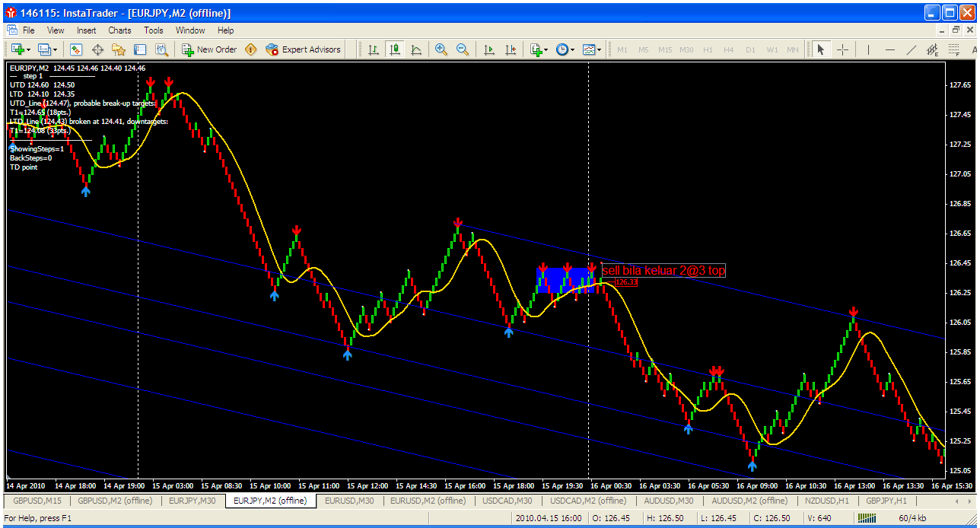The image size is (980, 528).
Task: Switch to GBPUSD,M2 (offline) chart tab
Action: 115,501
